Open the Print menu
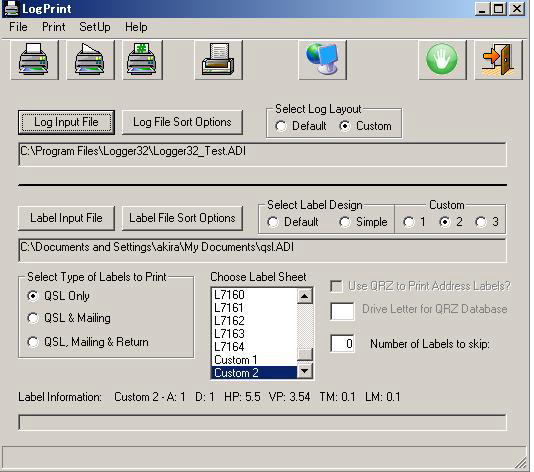 53,27
